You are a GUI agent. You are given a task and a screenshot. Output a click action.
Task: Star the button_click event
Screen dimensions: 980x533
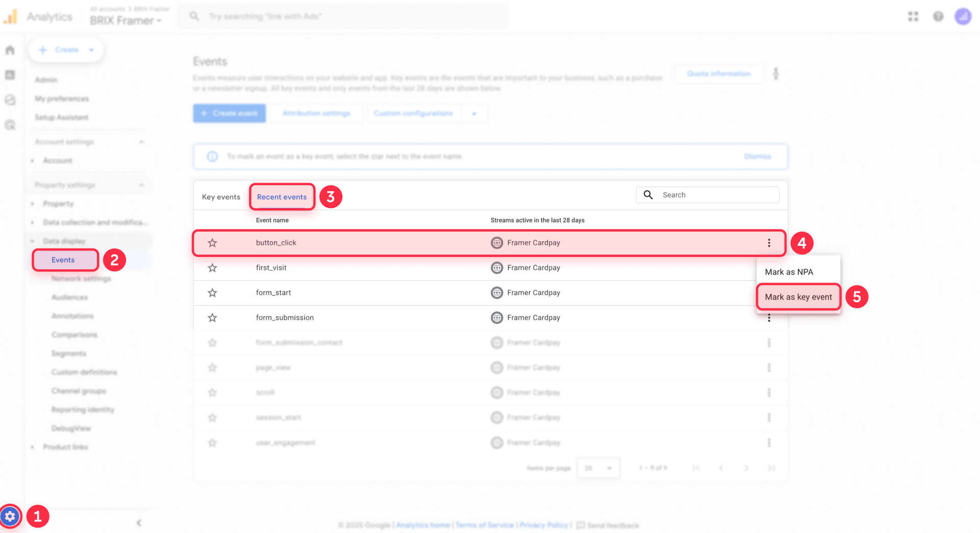tap(212, 243)
